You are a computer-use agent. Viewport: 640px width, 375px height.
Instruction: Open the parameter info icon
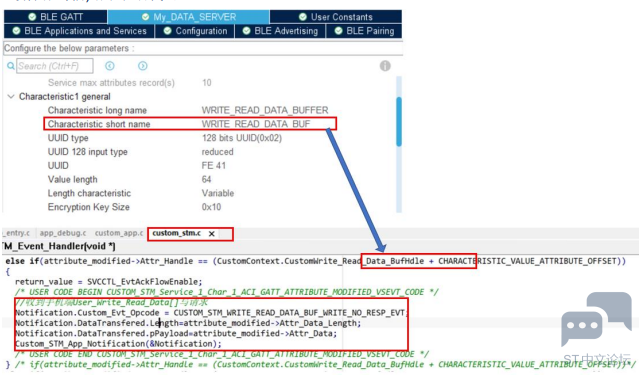click(385, 66)
